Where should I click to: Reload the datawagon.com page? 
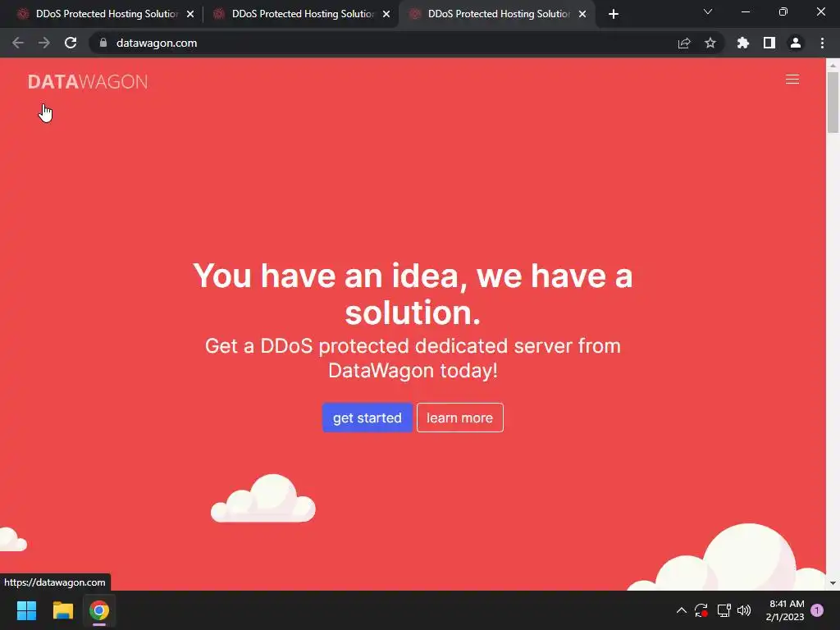(71, 43)
